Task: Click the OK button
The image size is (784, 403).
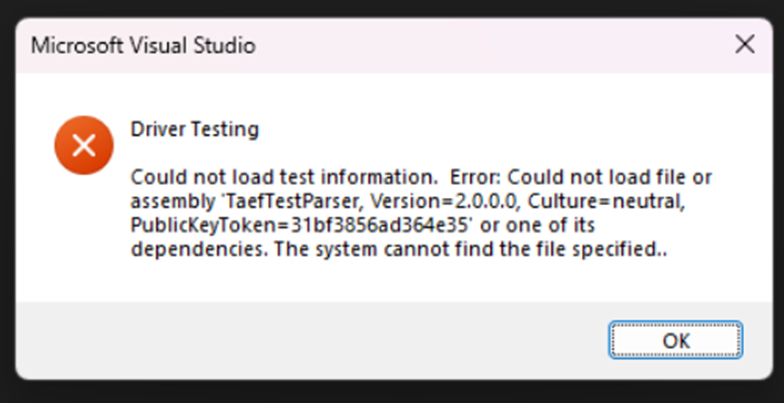Action: point(676,340)
